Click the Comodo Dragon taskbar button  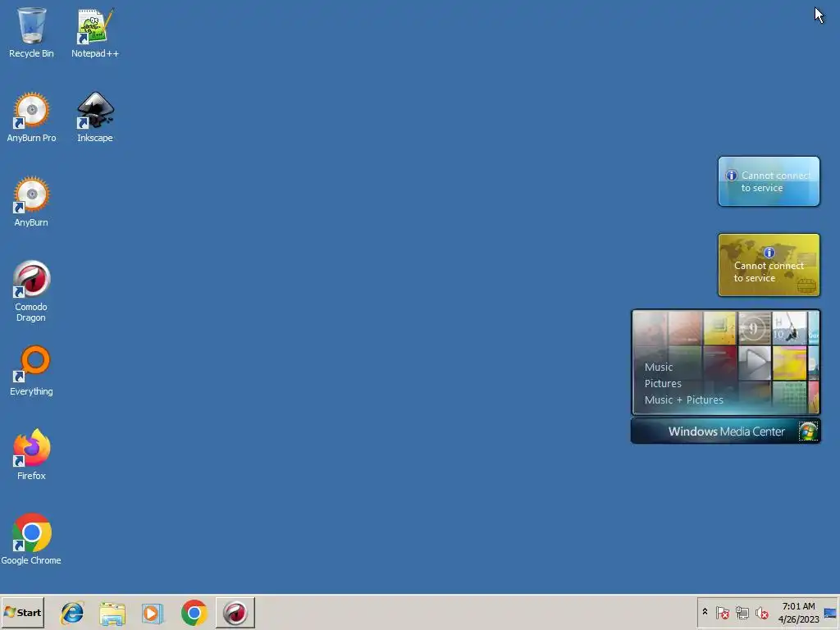click(235, 613)
